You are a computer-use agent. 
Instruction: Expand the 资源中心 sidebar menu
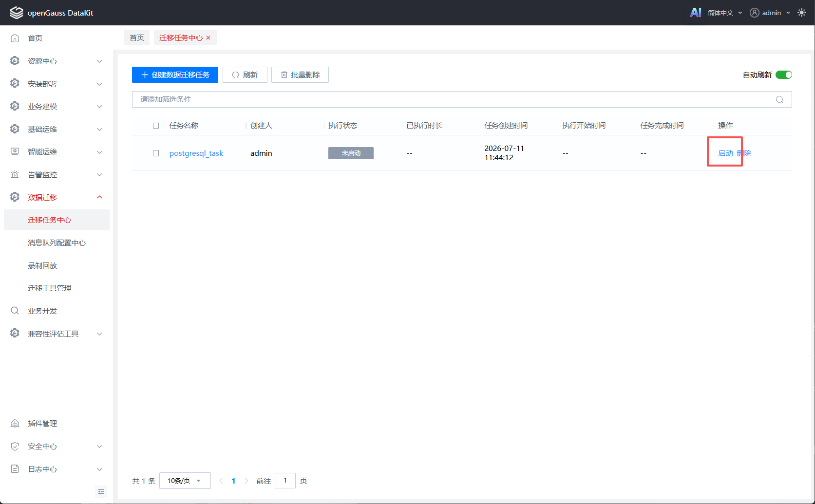tap(57, 61)
